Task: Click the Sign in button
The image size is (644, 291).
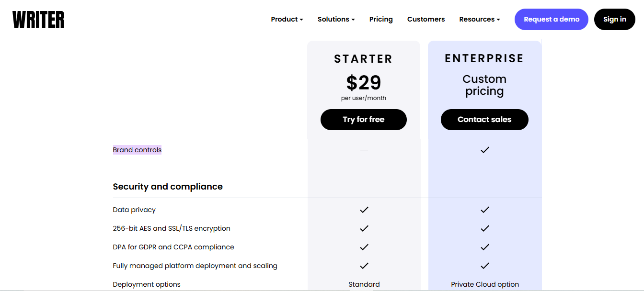Action: click(615, 19)
